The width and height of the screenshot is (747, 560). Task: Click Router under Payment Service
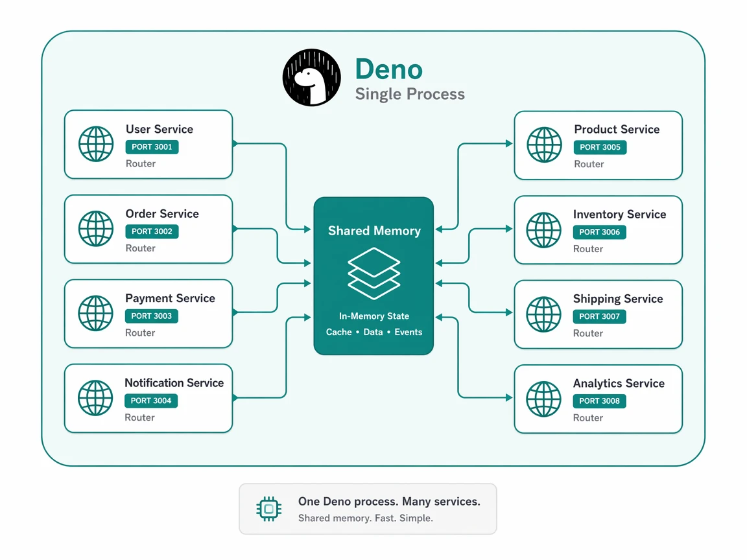pos(140,333)
